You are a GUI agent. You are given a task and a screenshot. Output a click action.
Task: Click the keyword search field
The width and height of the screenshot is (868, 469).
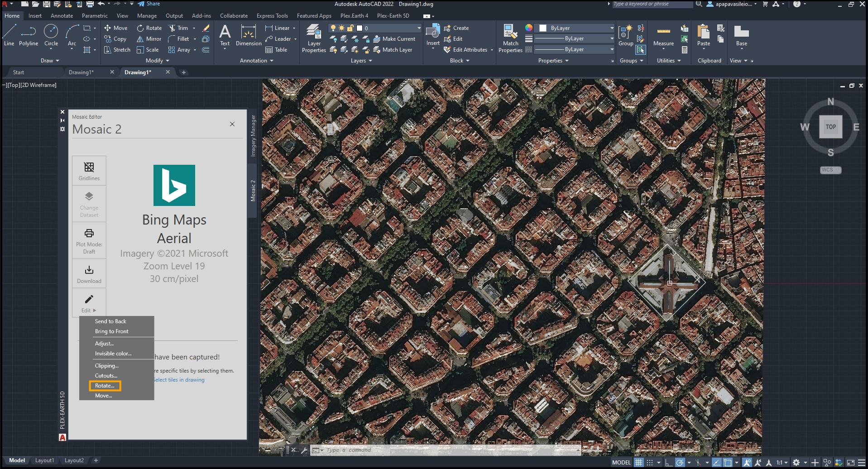tap(653, 4)
